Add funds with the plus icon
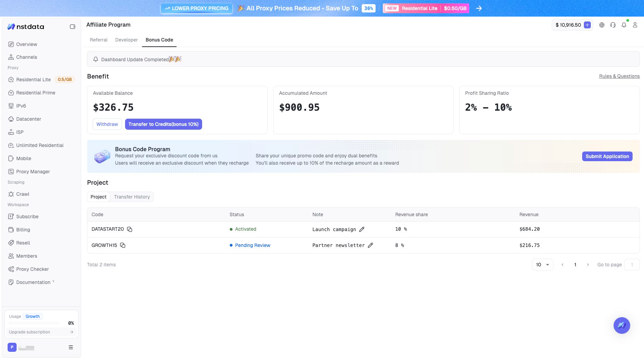Viewport: 644px width, 358px height. click(x=587, y=25)
